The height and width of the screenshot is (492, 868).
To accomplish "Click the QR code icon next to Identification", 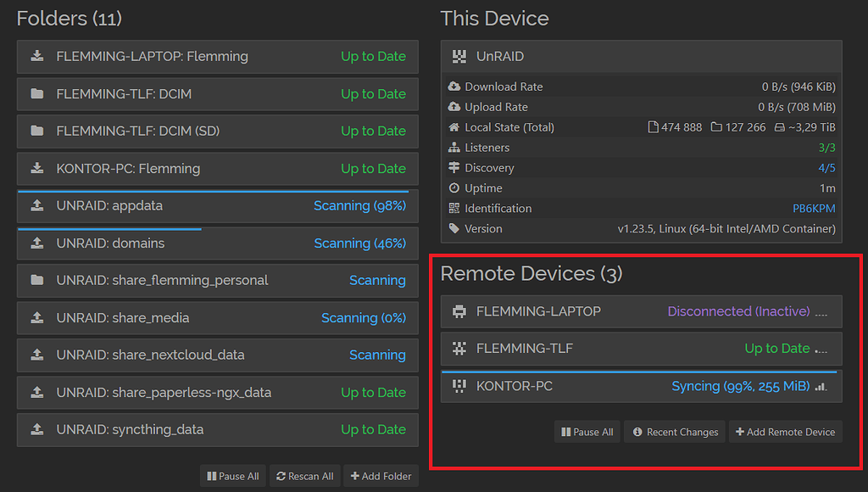I will click(455, 208).
